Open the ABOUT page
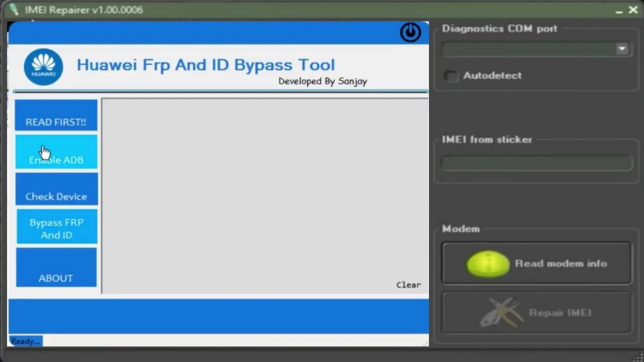 coord(56,267)
